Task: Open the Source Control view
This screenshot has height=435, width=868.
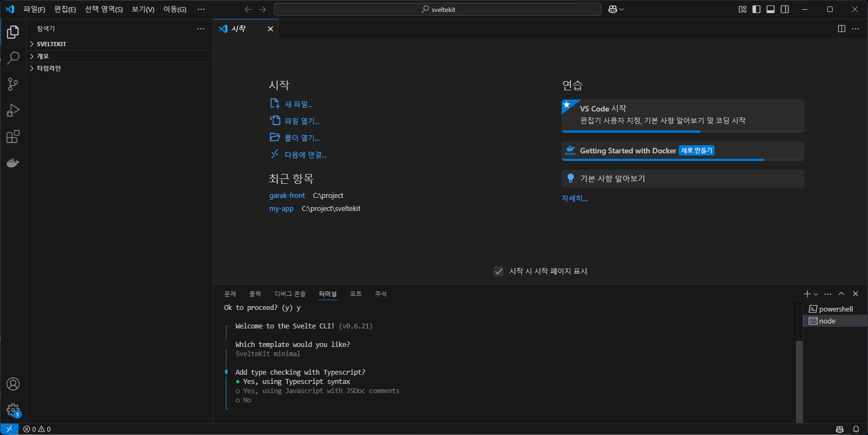Action: pos(13,84)
